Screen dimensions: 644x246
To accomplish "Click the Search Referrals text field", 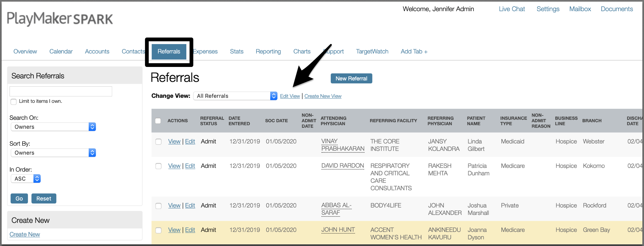I will coord(61,91).
